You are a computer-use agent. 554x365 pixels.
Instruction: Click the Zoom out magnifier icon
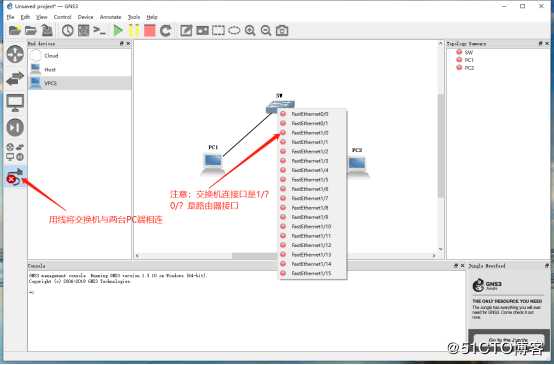tap(266, 31)
